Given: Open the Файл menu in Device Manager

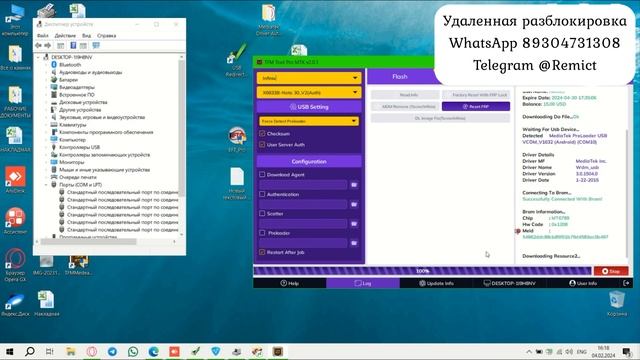Looking at the screenshot, I should click(x=42, y=36).
